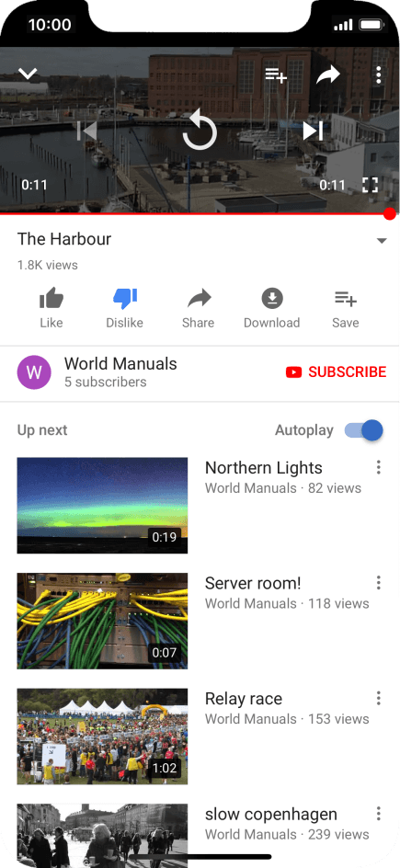Screen dimensions: 400x868
Task: Like the video with the thumbs-up
Action: [51, 308]
